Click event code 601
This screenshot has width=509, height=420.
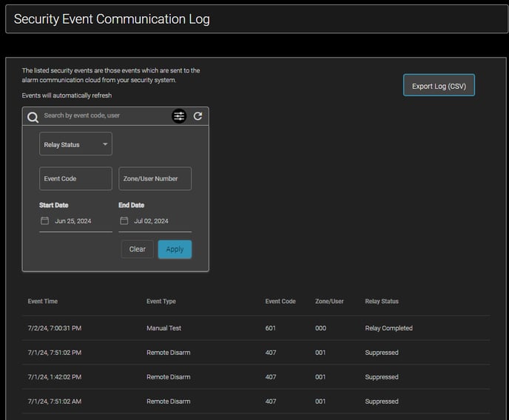[x=271, y=328]
